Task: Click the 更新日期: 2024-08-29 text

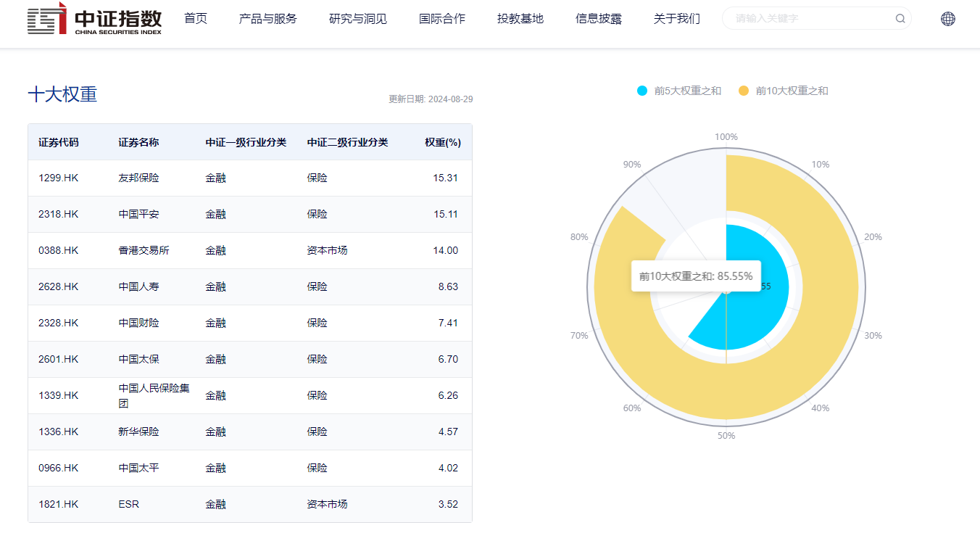Action: point(431,99)
